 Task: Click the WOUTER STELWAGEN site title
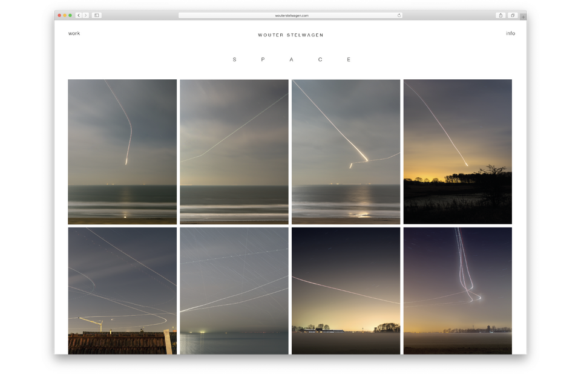pyautogui.click(x=290, y=35)
